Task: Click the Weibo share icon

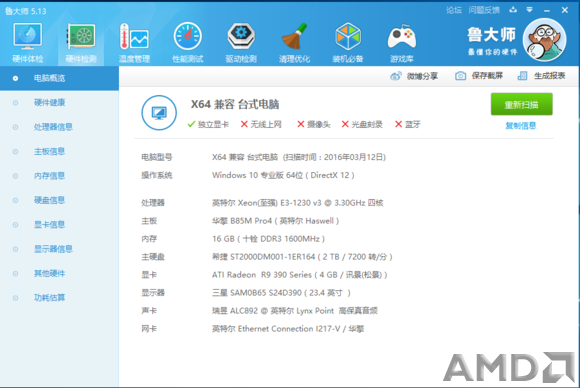Action: coord(395,76)
